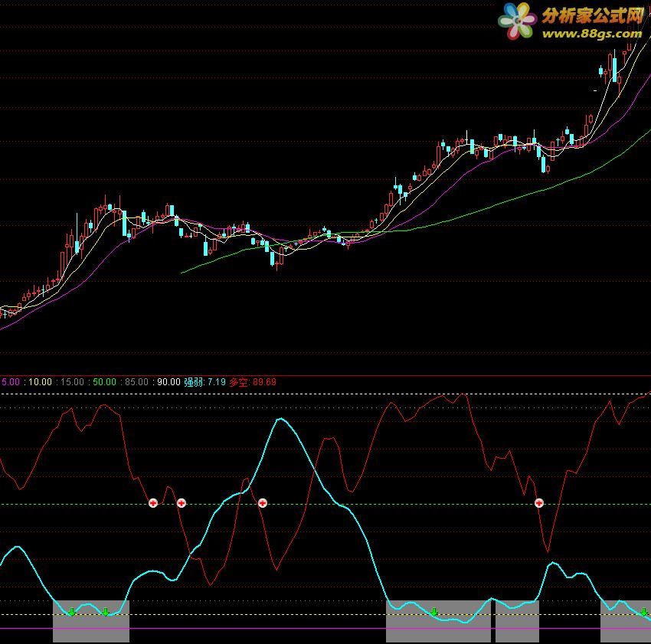This screenshot has width=651, height=644.
Task: Click the leftmost red plus signal marker
Action: tap(153, 503)
